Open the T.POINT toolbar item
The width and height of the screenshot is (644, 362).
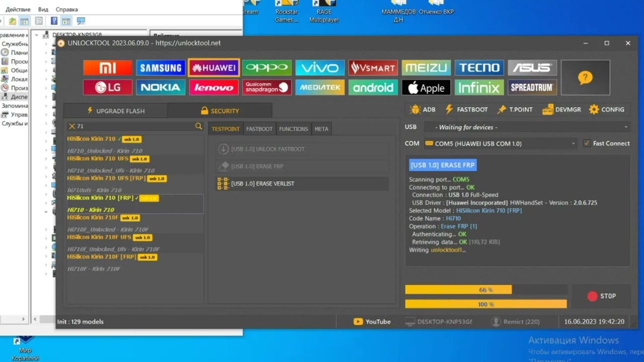click(x=515, y=109)
